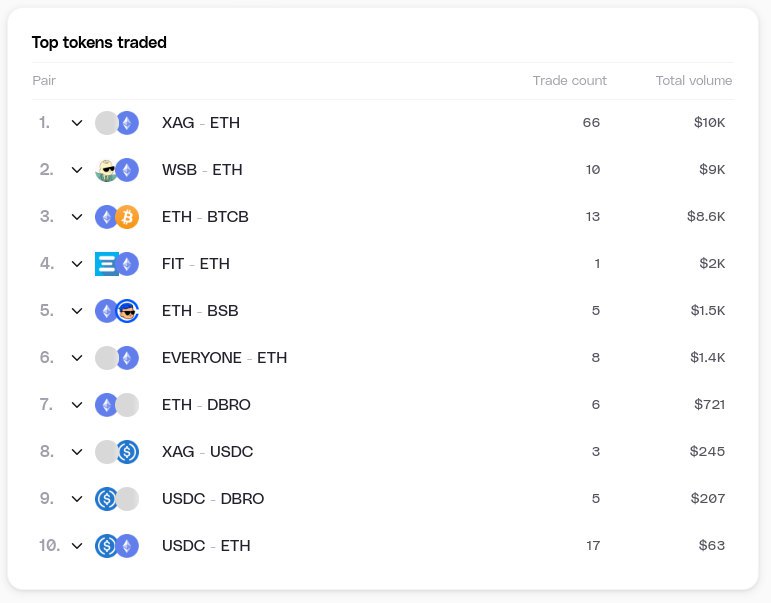Viewport: 771px width, 603px height.
Task: Sort by Total volume column header
Action: (x=693, y=81)
